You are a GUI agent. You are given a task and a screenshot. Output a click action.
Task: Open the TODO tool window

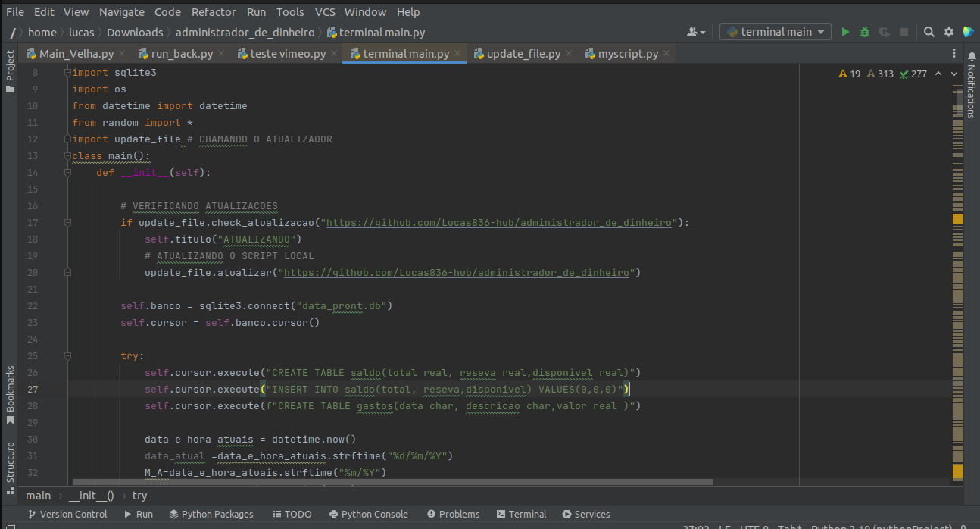click(292, 514)
